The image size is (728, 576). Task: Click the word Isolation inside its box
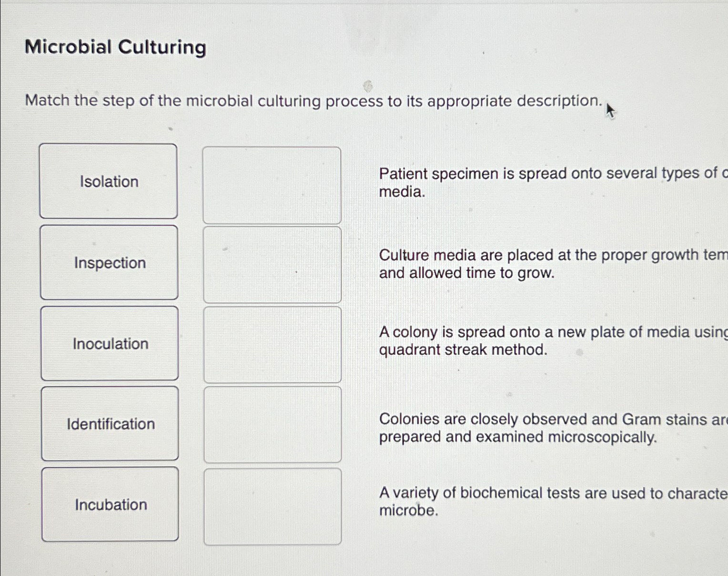pyautogui.click(x=109, y=181)
